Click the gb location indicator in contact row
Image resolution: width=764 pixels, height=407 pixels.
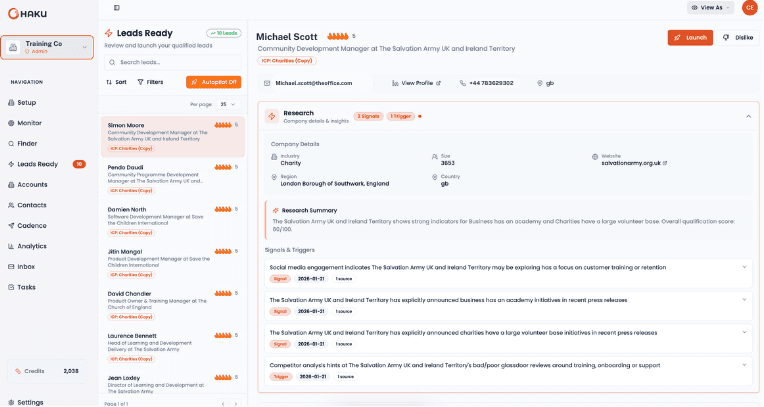coord(546,83)
